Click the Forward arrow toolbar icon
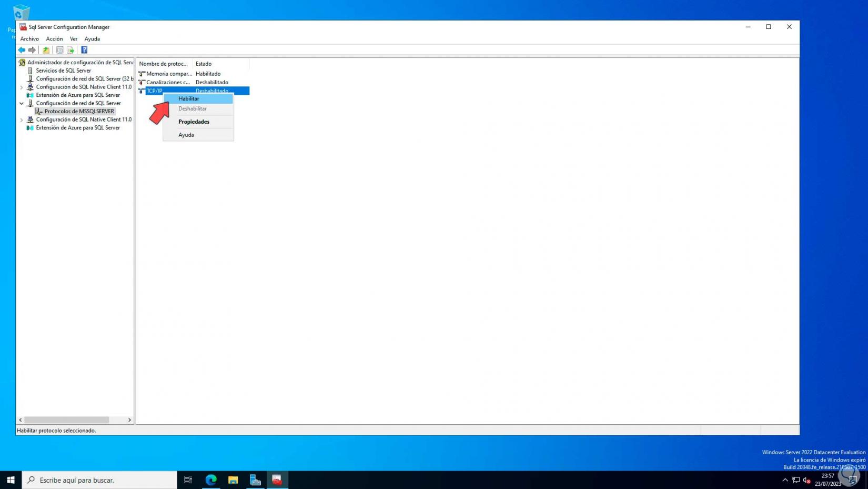The width and height of the screenshot is (868, 489). [x=32, y=50]
